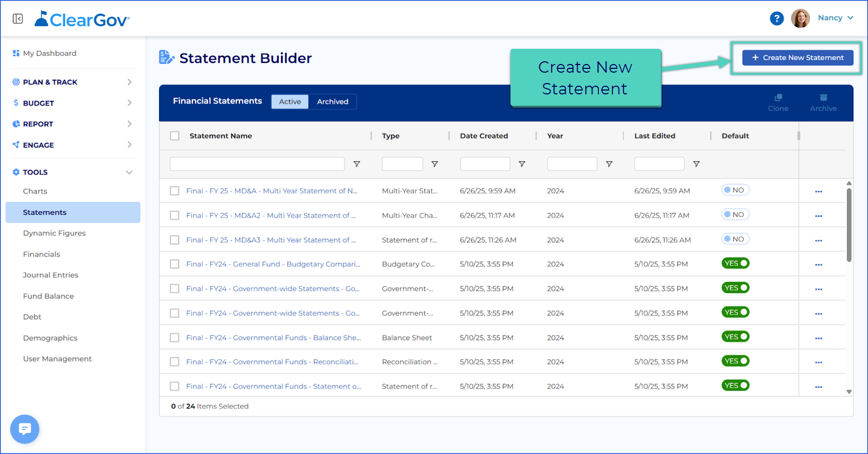The image size is (868, 454).
Task: Open the Nancy user dropdown arrow
Action: click(x=850, y=18)
